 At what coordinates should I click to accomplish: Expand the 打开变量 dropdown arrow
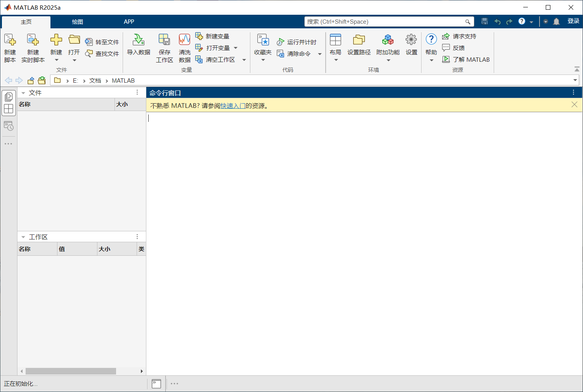point(236,48)
